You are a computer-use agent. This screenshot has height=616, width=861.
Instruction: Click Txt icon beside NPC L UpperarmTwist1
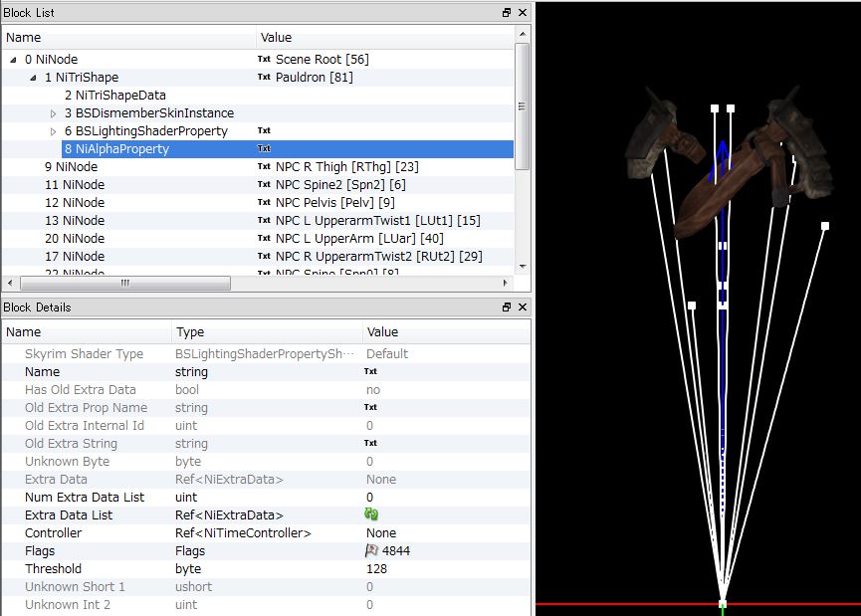[264, 220]
